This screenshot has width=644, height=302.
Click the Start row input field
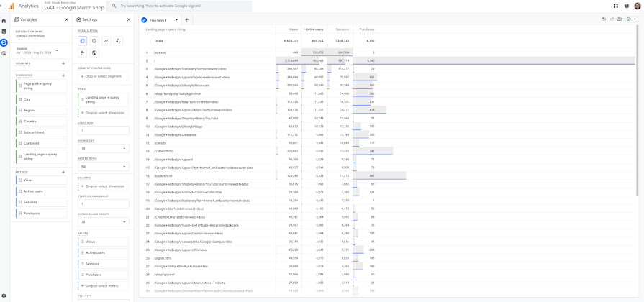[103, 130]
